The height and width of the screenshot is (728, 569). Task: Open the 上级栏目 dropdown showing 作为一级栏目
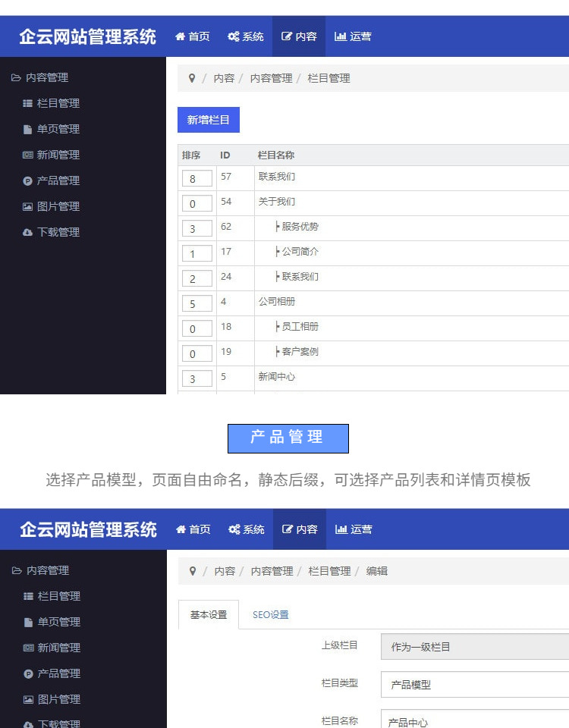(x=474, y=647)
